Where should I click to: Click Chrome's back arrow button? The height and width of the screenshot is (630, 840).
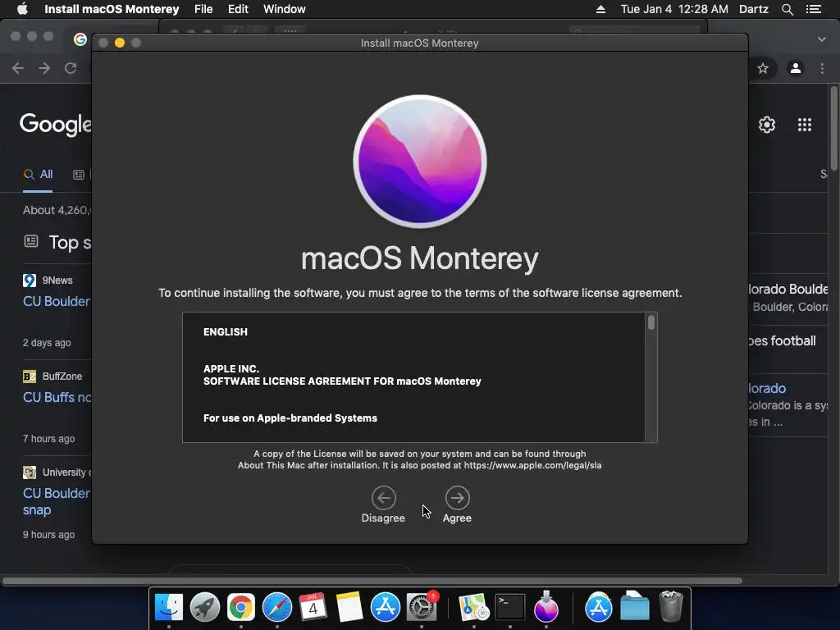coord(18,68)
